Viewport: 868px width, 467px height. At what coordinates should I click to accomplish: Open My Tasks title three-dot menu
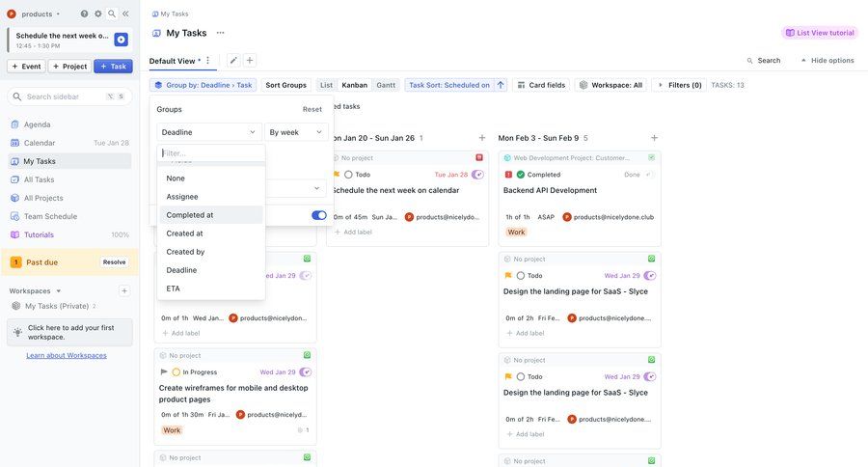(220, 33)
